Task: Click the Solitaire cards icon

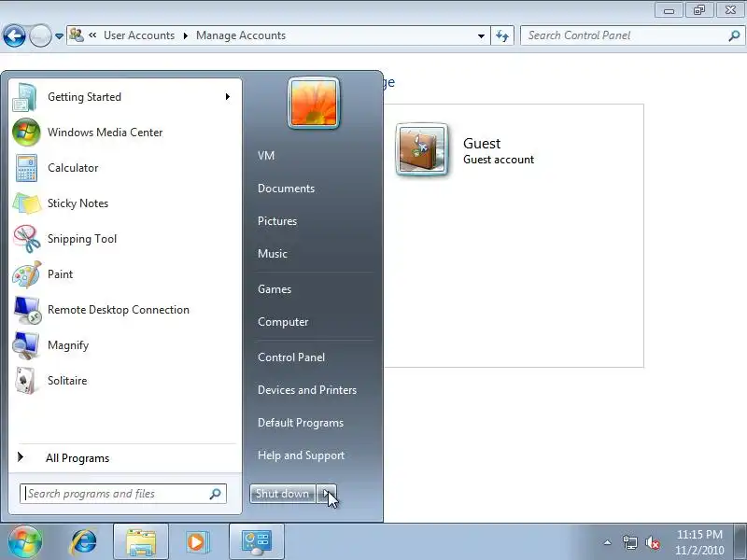Action: (26, 381)
